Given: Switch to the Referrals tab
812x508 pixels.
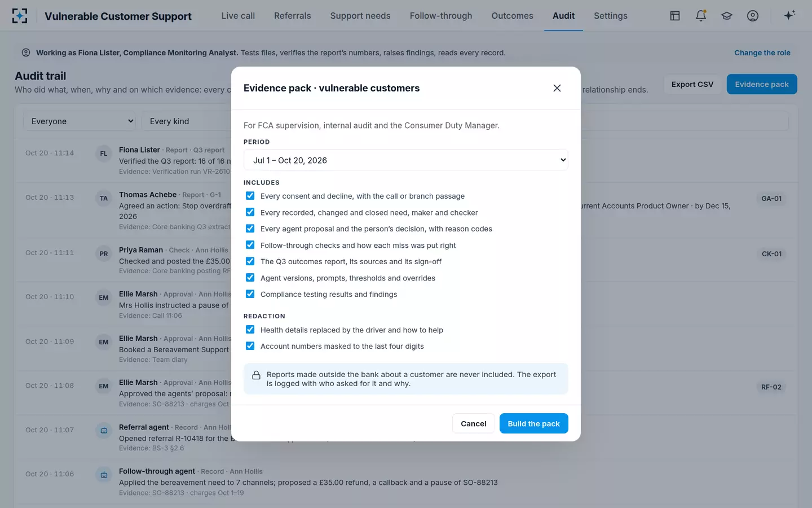Looking at the screenshot, I should pyautogui.click(x=292, y=16).
